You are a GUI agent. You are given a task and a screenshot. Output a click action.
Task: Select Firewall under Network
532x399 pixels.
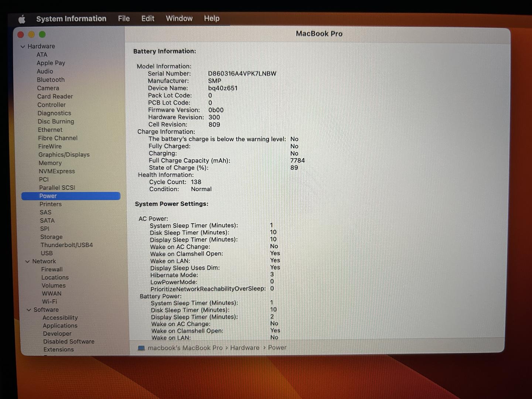coord(52,270)
